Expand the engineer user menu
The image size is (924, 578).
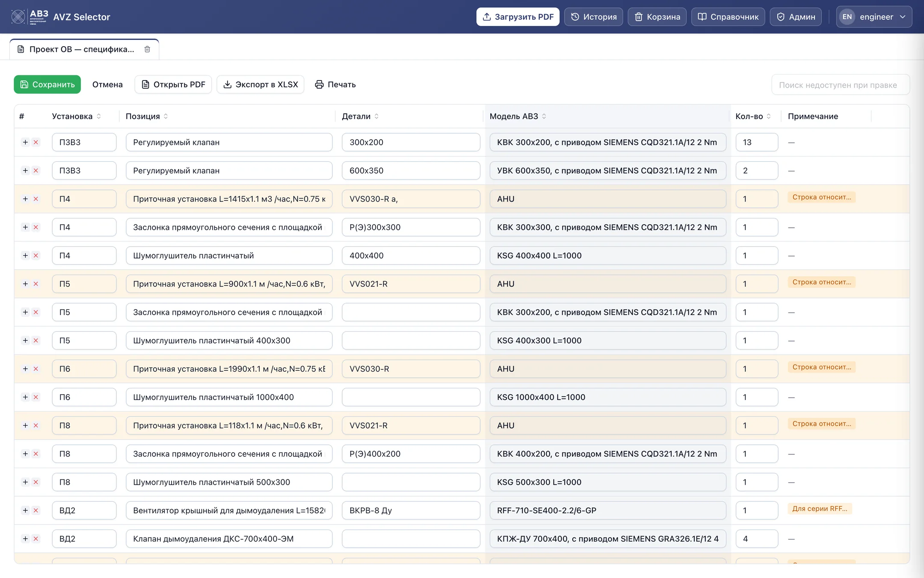tap(874, 17)
